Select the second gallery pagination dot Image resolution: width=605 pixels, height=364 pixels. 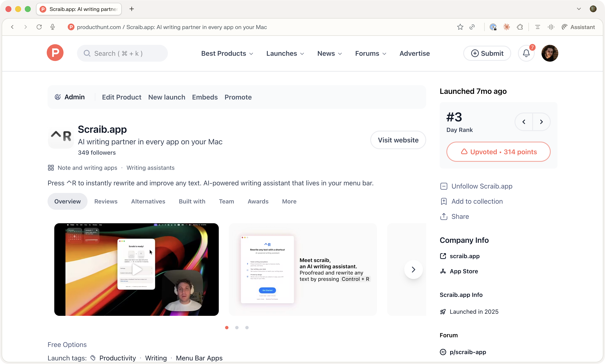coord(237,327)
